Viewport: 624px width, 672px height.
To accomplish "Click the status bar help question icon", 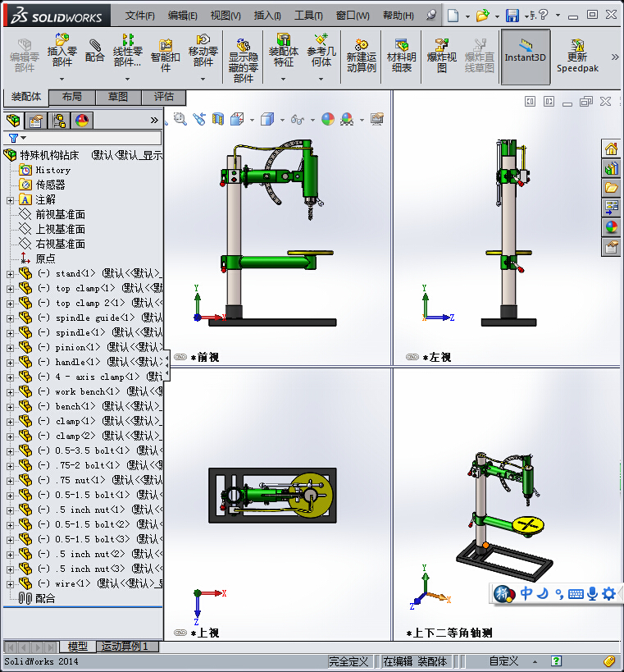I will click(x=556, y=661).
